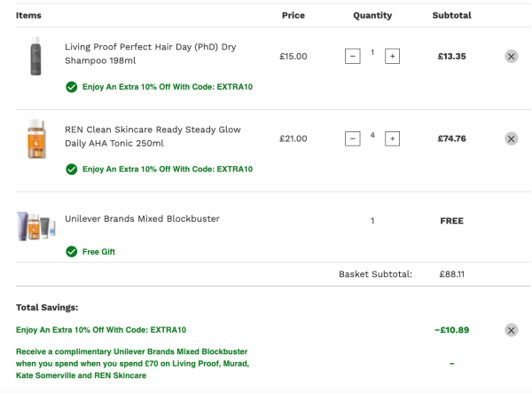
Task: Remove the EXTRA10 discount code
Action: 511,330
